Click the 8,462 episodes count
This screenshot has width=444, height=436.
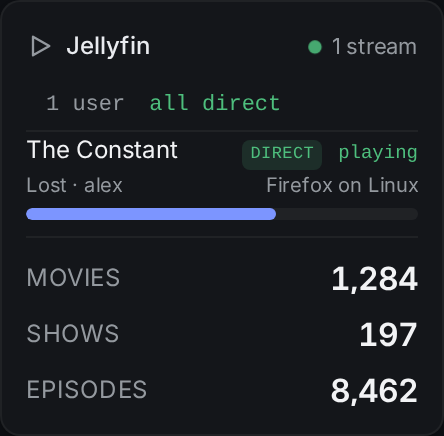click(374, 390)
